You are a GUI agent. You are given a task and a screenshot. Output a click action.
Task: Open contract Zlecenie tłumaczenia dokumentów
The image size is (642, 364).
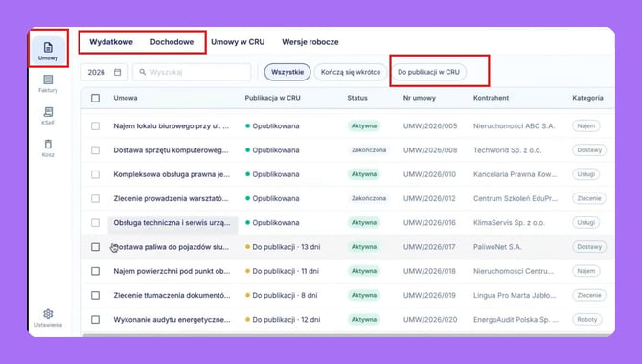point(172,295)
